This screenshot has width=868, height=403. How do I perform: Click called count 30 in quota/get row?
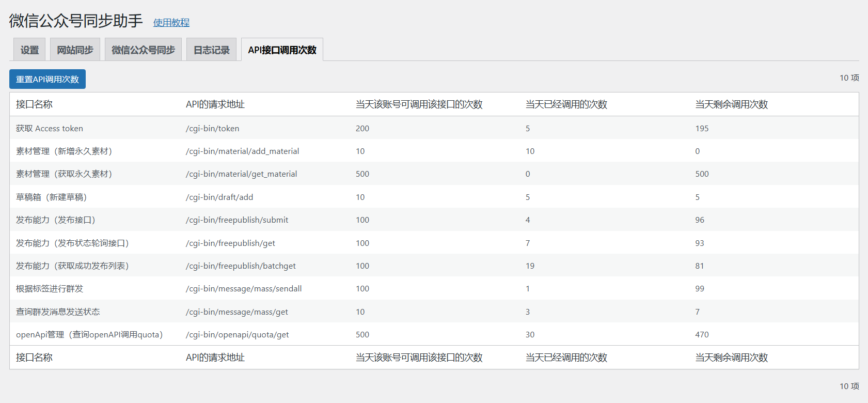pyautogui.click(x=530, y=334)
